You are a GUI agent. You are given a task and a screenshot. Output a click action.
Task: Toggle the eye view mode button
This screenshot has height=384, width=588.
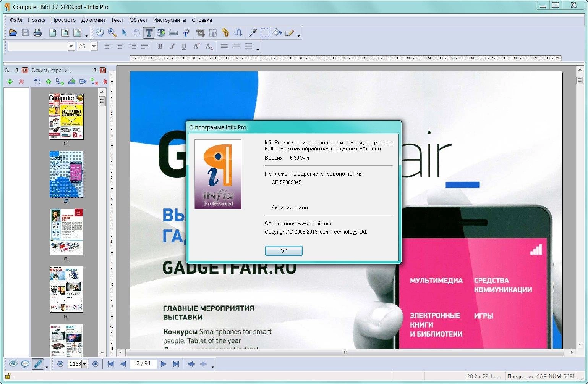[13, 364]
